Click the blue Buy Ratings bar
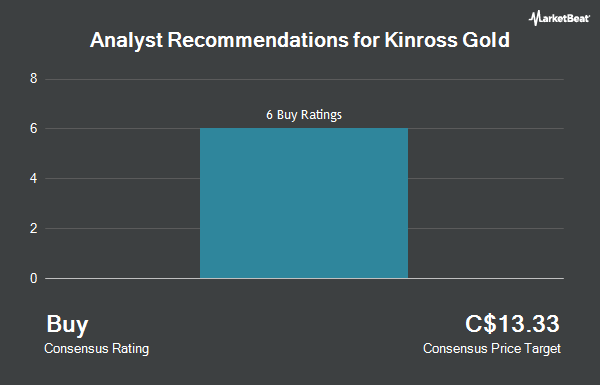Viewport: 600px width, 385px height. pyautogui.click(x=304, y=203)
